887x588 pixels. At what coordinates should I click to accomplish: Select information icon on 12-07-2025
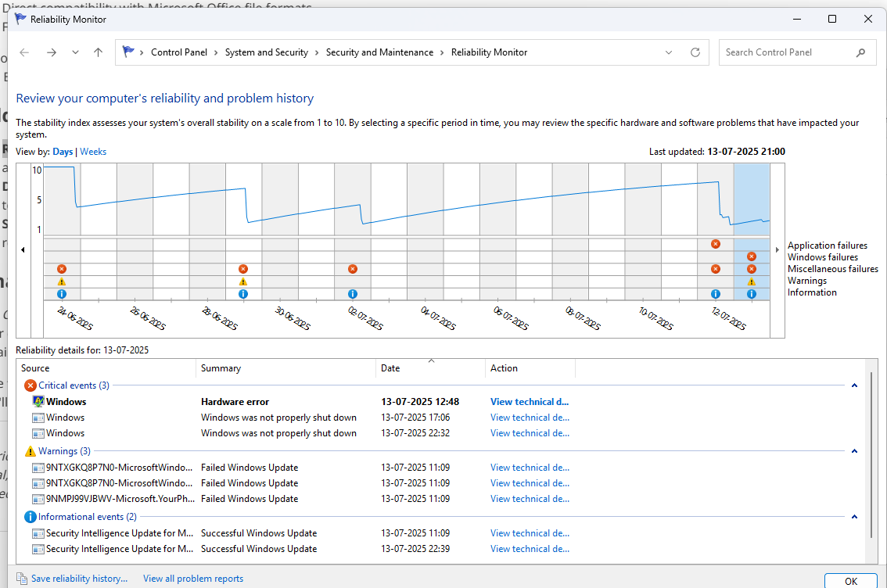(716, 294)
